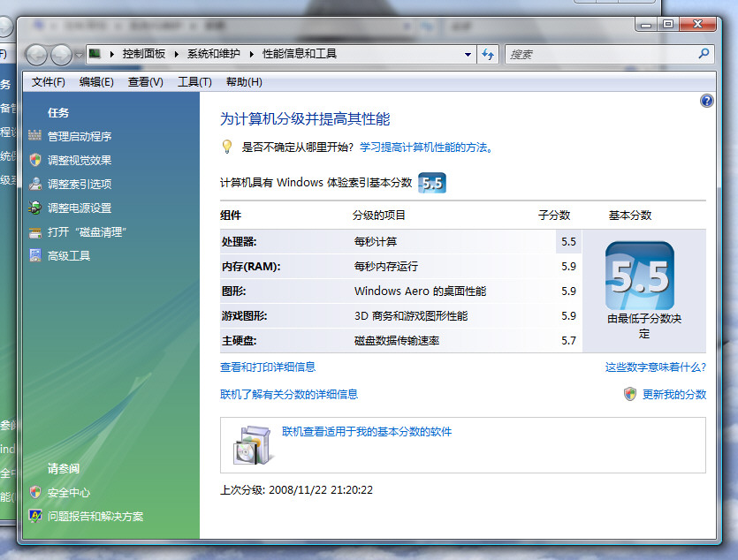This screenshot has height=560, width=738.
Task: Open the recent pages dropdown arrow
Action: point(79,55)
